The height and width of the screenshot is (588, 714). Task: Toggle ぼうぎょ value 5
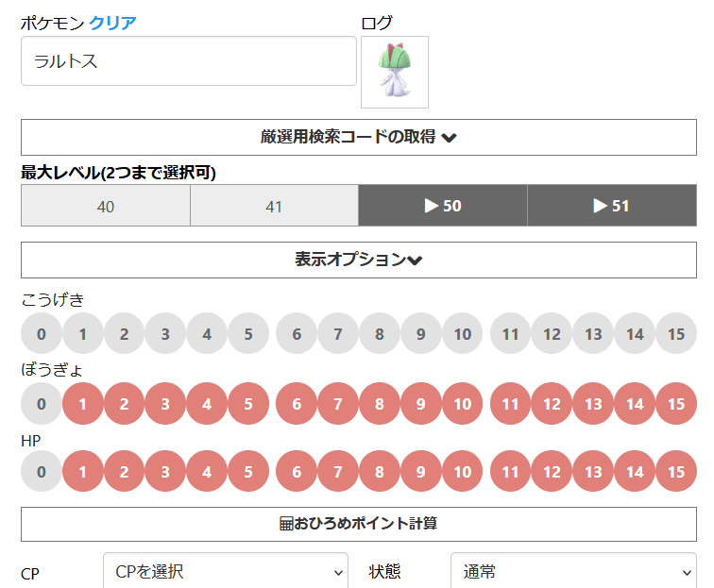(x=248, y=403)
